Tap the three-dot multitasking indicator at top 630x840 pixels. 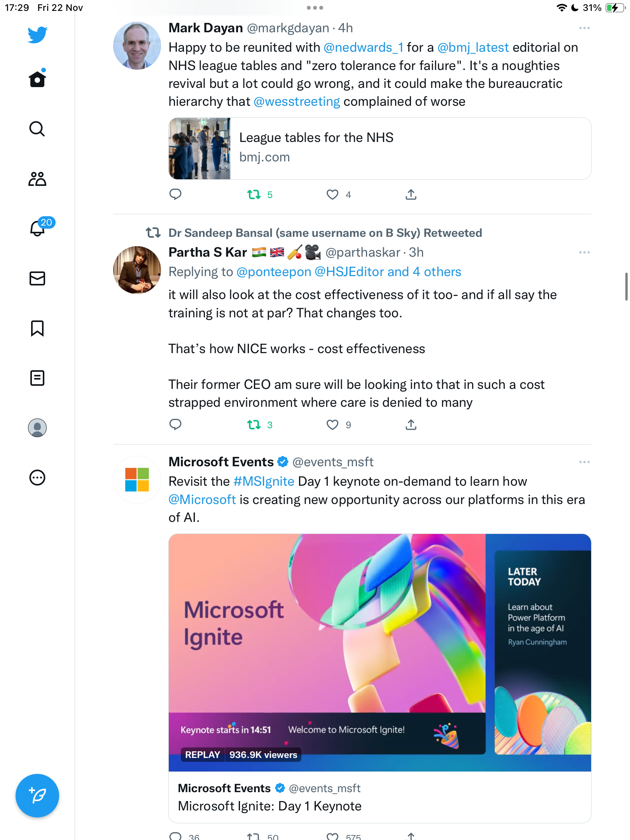coord(315,8)
